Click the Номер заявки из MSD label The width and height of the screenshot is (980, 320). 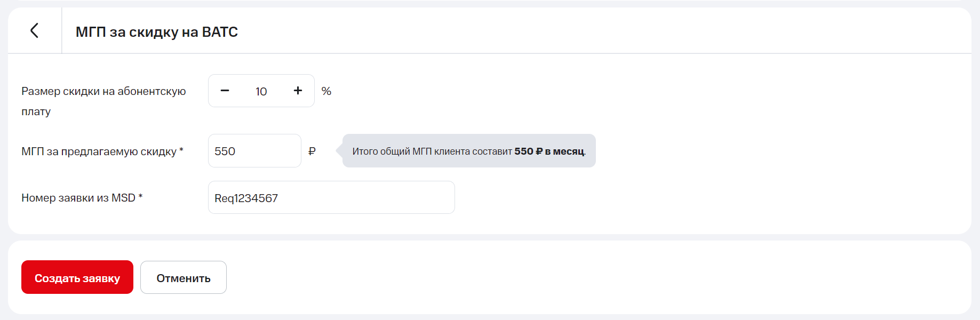click(x=78, y=198)
